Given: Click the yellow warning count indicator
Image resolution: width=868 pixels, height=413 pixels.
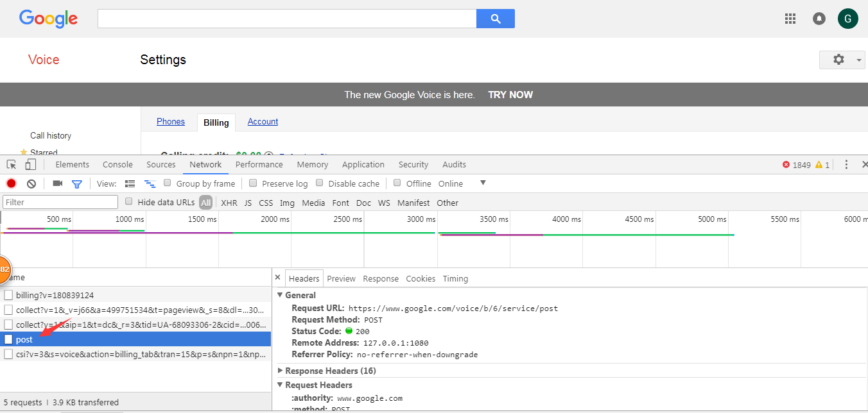Looking at the screenshot, I should [x=822, y=165].
